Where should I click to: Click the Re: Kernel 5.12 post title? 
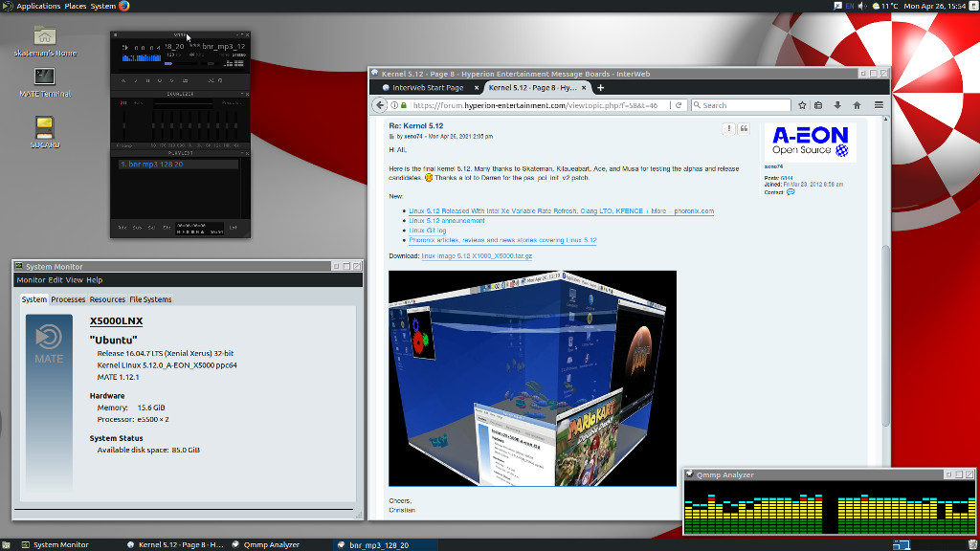[416, 125]
